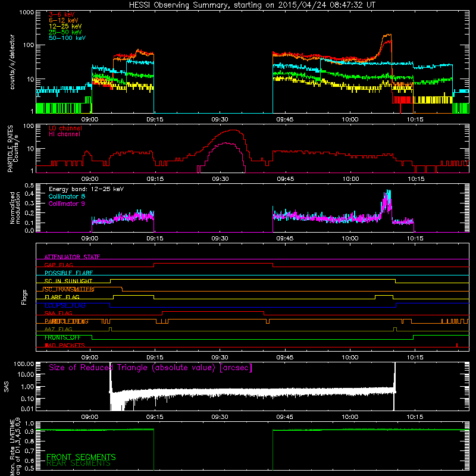
Task: Click the "AAZ_FLAG" flag label
Action: 58,330
